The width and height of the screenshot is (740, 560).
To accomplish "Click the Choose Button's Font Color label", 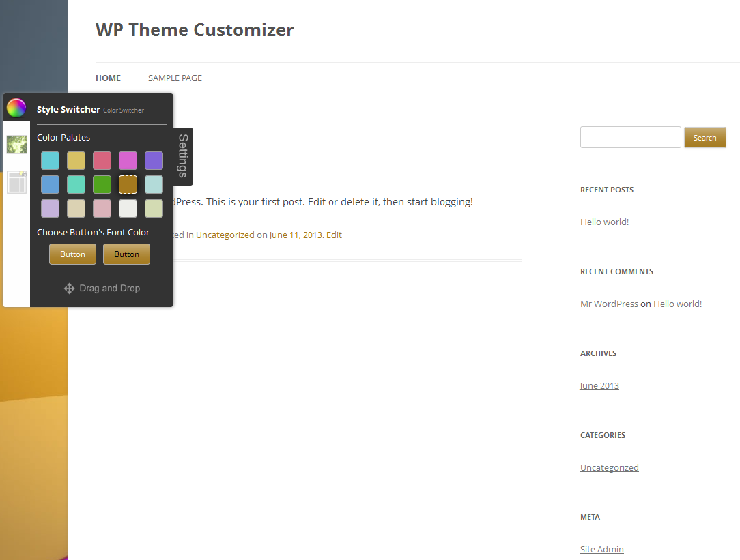I will pyautogui.click(x=93, y=233).
